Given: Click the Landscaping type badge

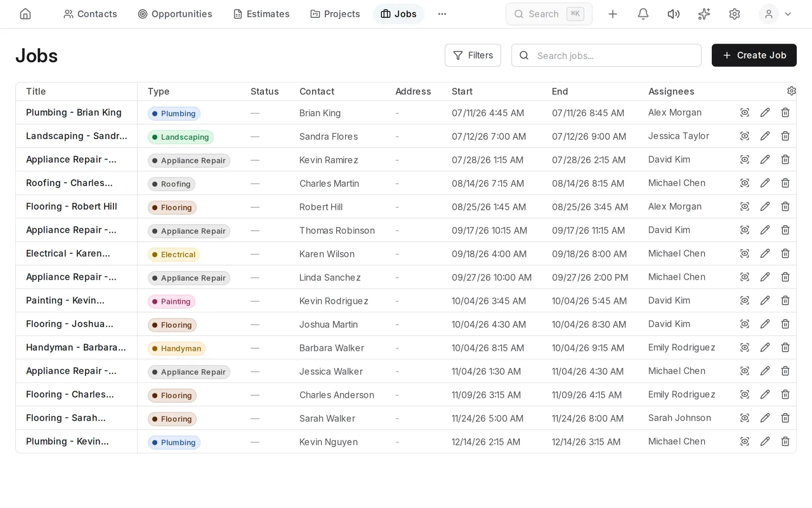Looking at the screenshot, I should pyautogui.click(x=181, y=137).
